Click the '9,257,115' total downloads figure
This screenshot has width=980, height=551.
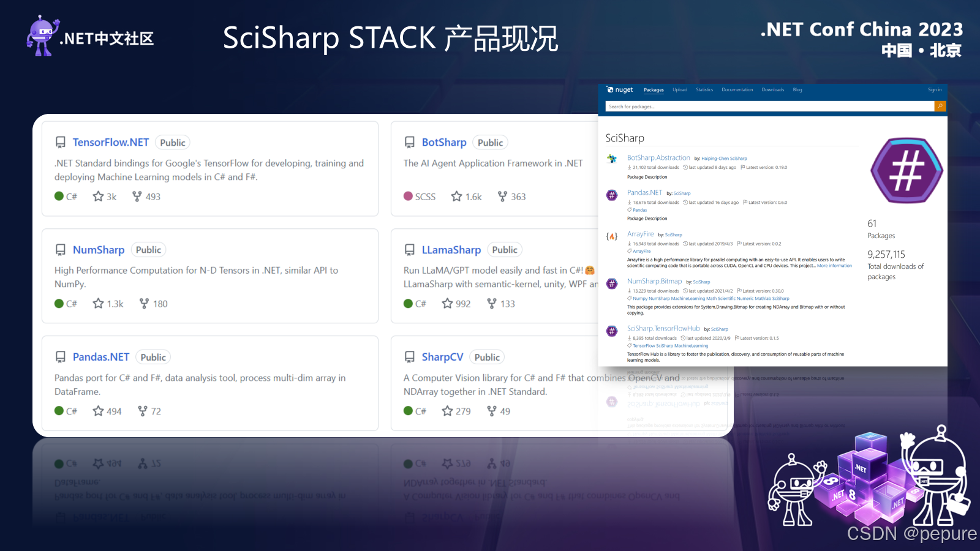click(886, 254)
